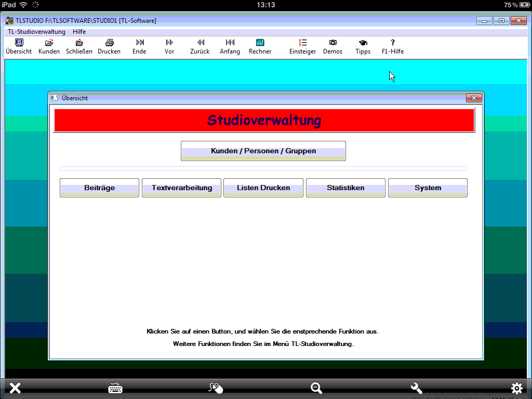Open F1-Hilfe question mark icon
532x399 pixels.
coord(393,43)
